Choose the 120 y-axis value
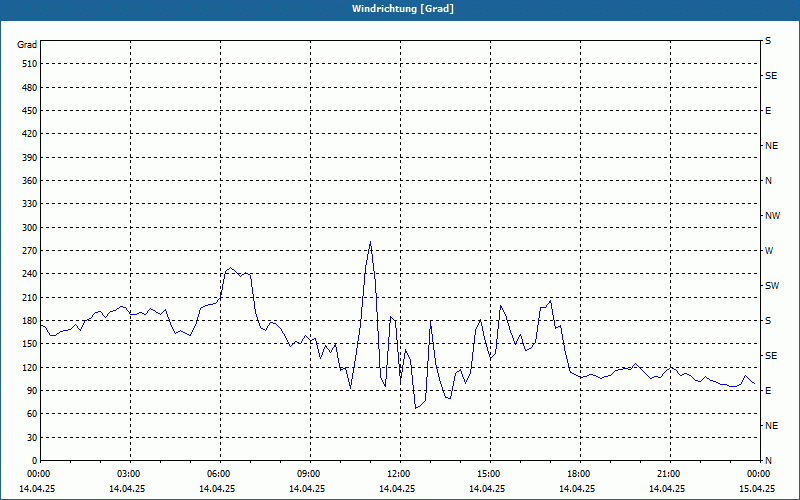 tap(30, 367)
